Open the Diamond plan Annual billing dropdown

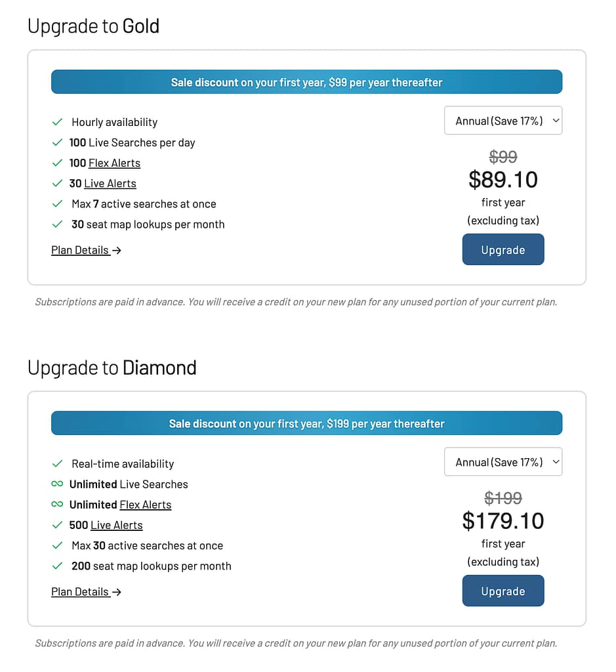[503, 461]
